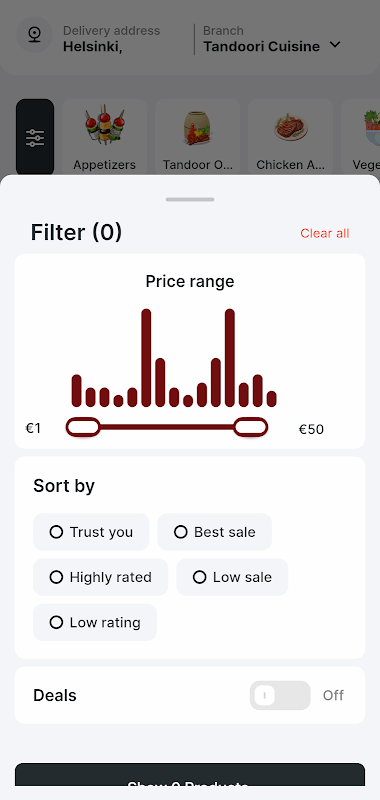Enable the Deals toggle switch
380x800 pixels.
click(280, 695)
